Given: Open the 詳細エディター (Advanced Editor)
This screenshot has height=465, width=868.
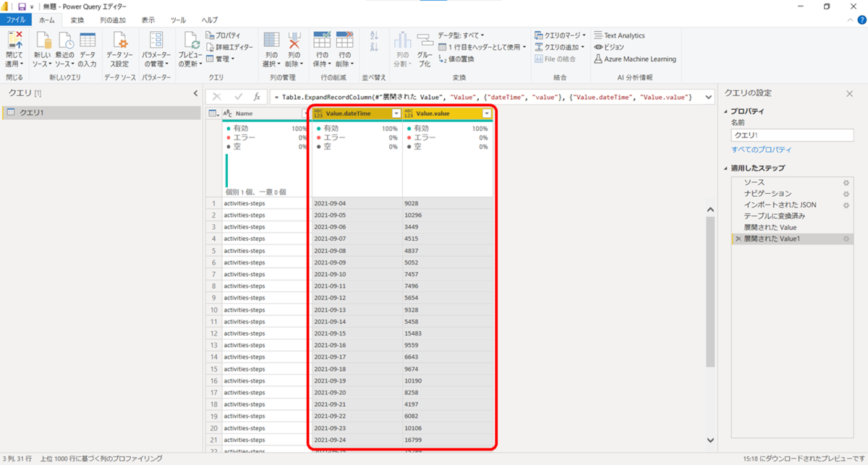Looking at the screenshot, I should tap(229, 47).
